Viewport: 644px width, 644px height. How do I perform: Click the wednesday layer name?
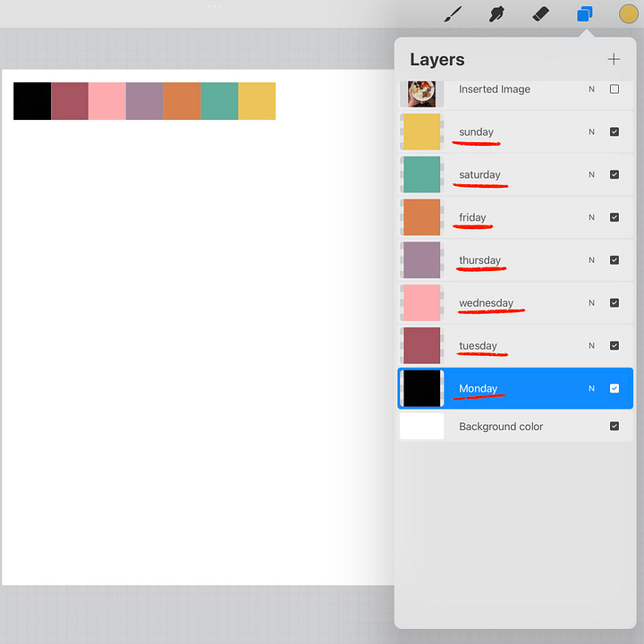[x=486, y=302]
